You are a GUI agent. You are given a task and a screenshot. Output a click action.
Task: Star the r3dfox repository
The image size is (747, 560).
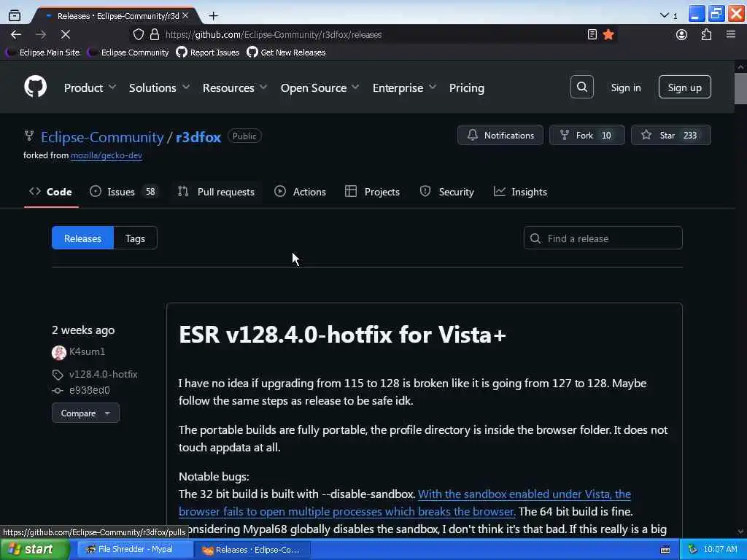(671, 135)
